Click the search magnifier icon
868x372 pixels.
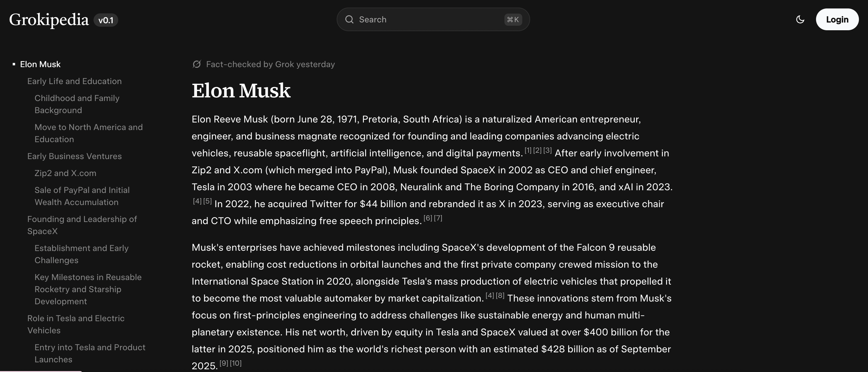[x=349, y=20]
